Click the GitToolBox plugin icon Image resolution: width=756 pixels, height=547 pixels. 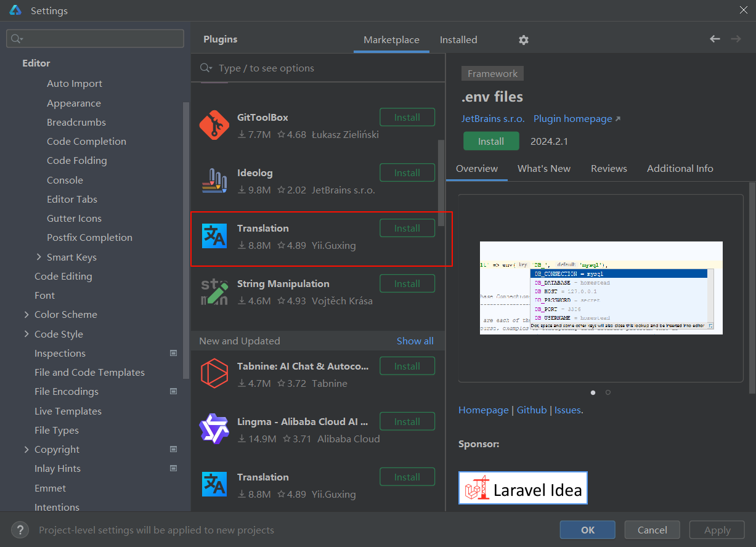[214, 125]
